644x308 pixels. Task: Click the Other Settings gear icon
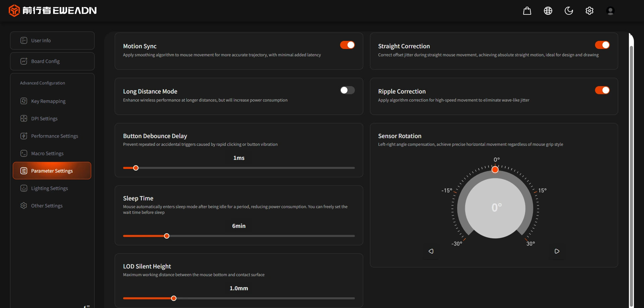(x=24, y=206)
